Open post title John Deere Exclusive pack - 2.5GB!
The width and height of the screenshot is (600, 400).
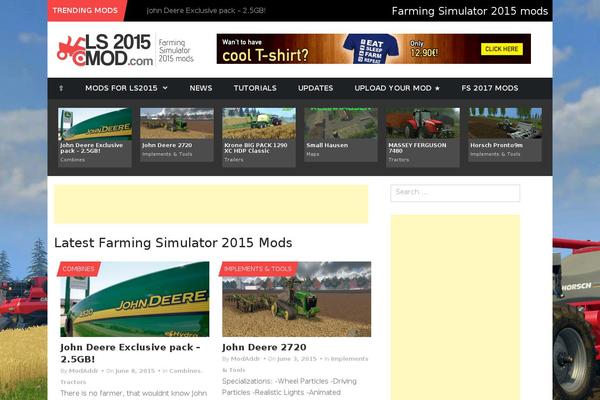[x=130, y=353]
